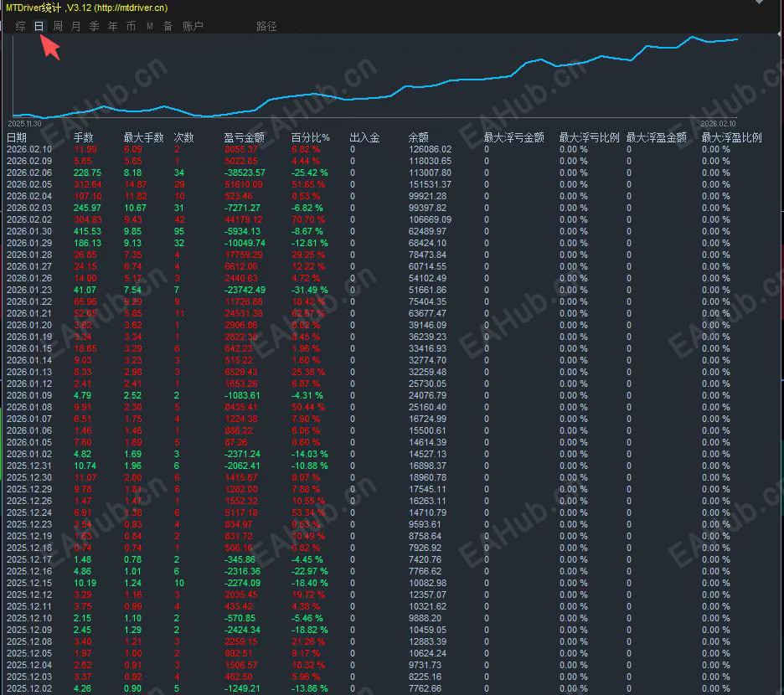Click balance cell 32259.48
The width and height of the screenshot is (784, 695).
pyautogui.click(x=427, y=372)
